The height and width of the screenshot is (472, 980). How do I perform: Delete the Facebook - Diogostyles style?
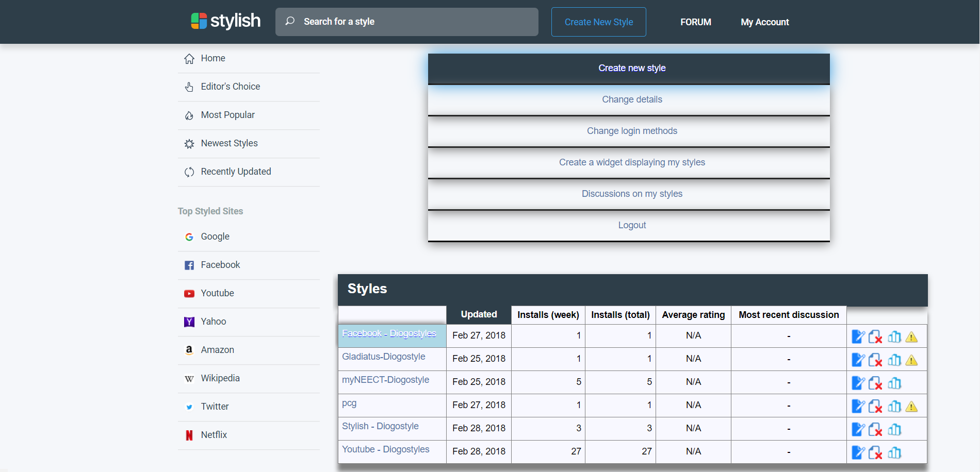876,336
